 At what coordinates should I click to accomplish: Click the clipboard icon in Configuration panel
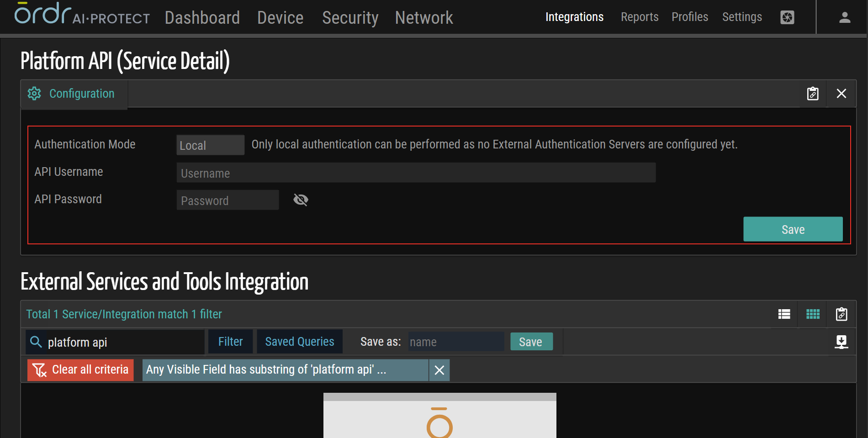tap(812, 94)
